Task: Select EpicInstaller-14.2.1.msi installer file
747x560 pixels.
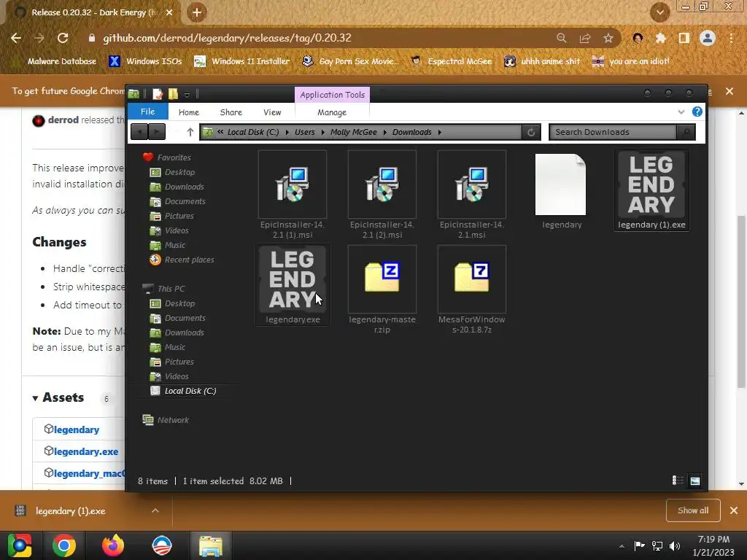Action: 472,194
